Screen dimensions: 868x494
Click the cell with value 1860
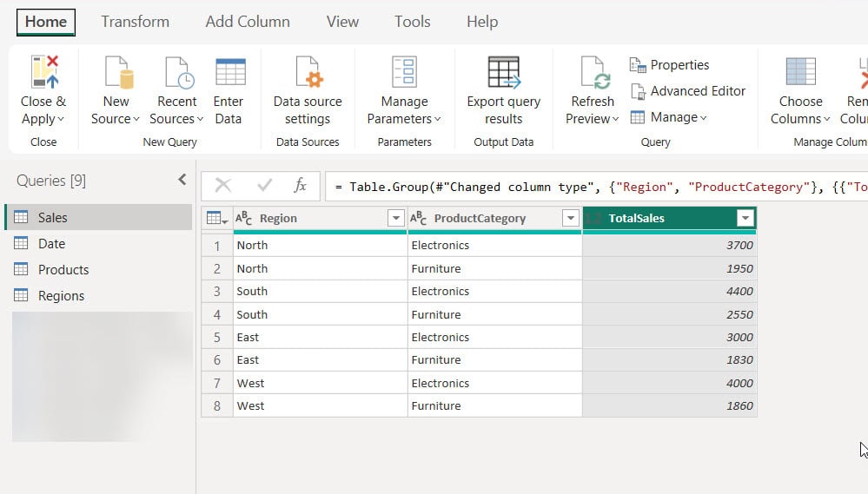click(x=669, y=405)
